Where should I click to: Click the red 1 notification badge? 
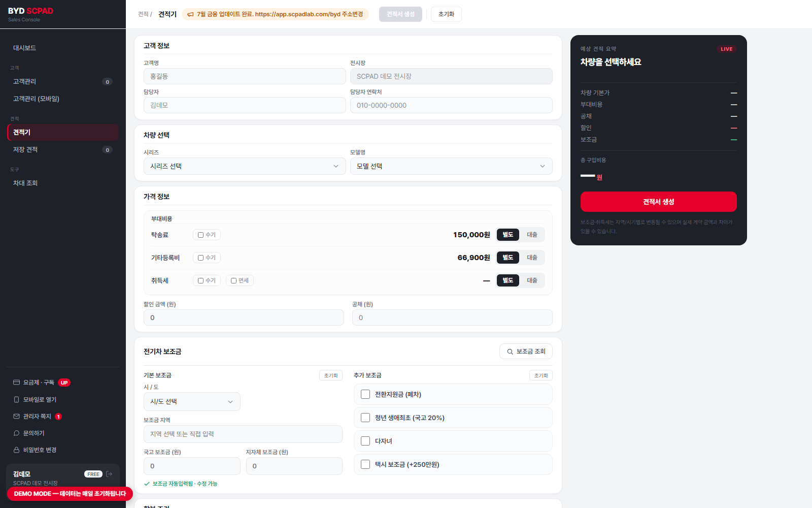[x=58, y=417]
